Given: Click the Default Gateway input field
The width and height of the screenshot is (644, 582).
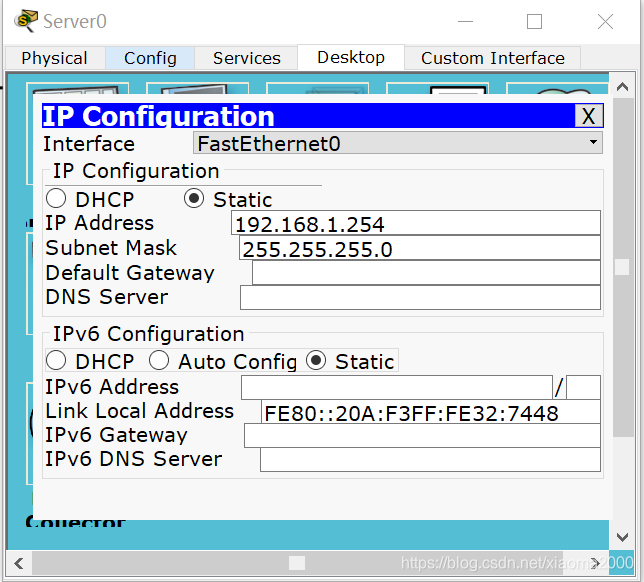Looking at the screenshot, I should tap(426, 273).
